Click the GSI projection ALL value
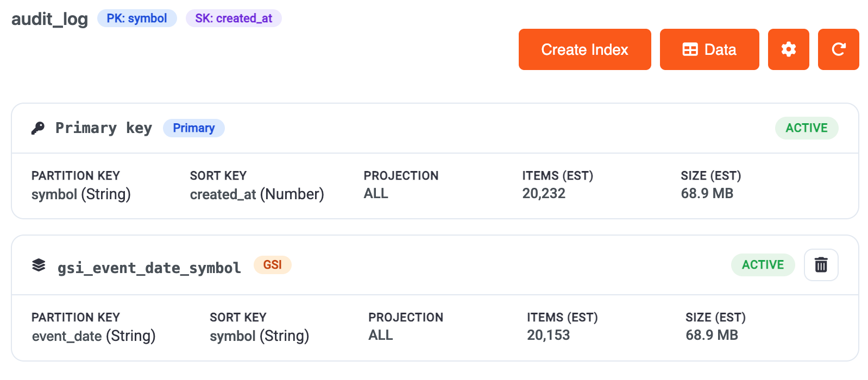Screen dimensions: 868x380 pyautogui.click(x=381, y=335)
